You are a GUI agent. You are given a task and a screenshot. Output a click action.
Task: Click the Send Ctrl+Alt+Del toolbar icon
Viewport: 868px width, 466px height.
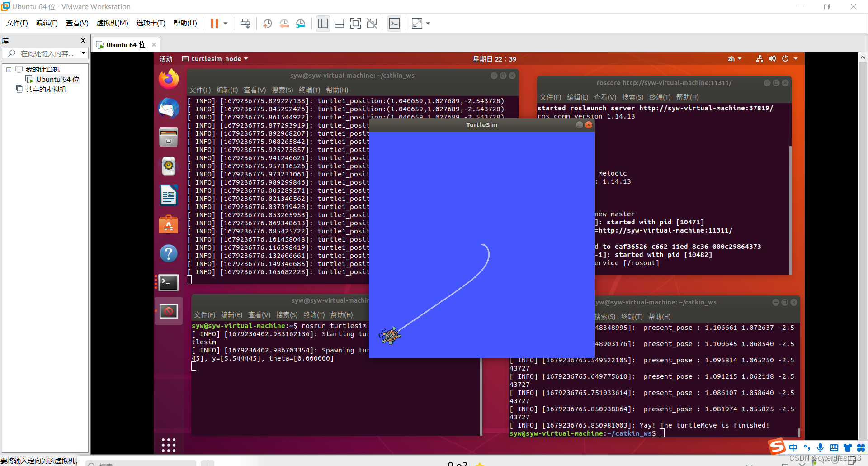[x=245, y=24]
